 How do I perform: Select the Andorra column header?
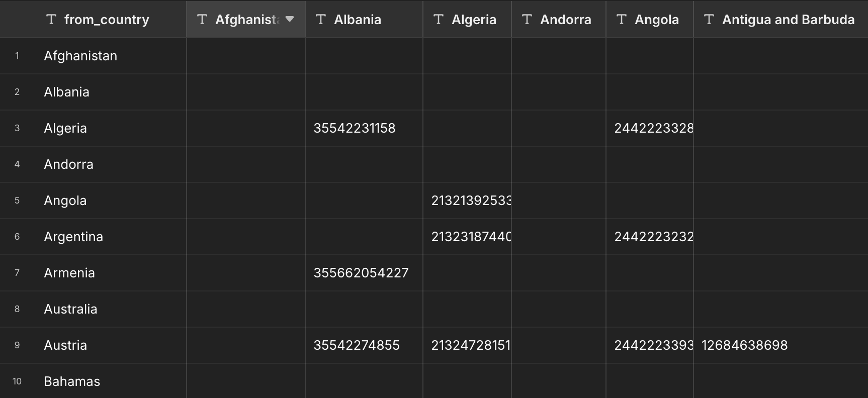pyautogui.click(x=559, y=19)
